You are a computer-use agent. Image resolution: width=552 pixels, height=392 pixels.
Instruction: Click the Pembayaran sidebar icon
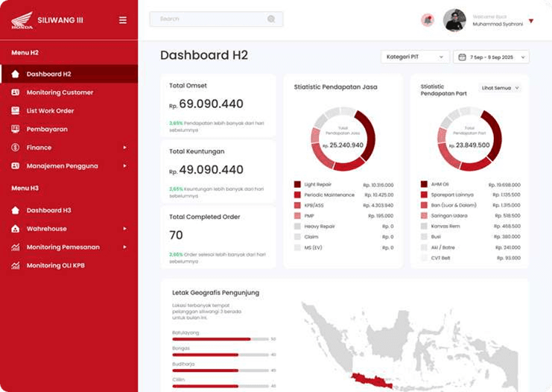16,129
